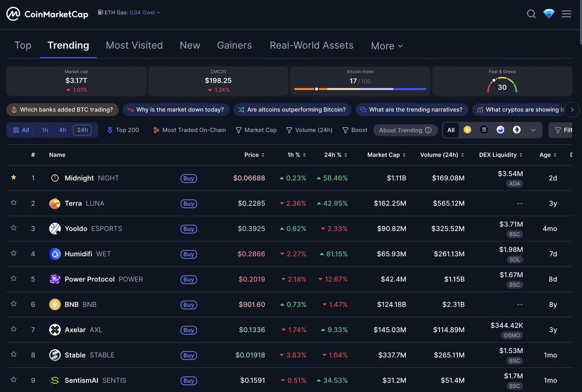Open the Market cap $3.17T card
582x392 pixels.
click(76, 81)
